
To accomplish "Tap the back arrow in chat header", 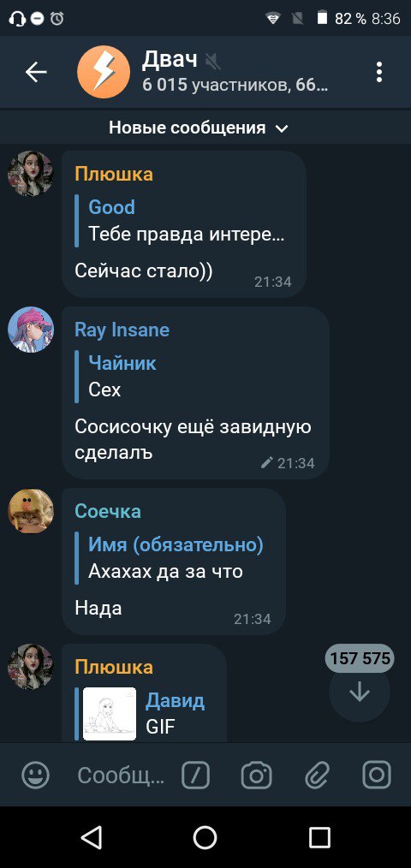I will 36,72.
